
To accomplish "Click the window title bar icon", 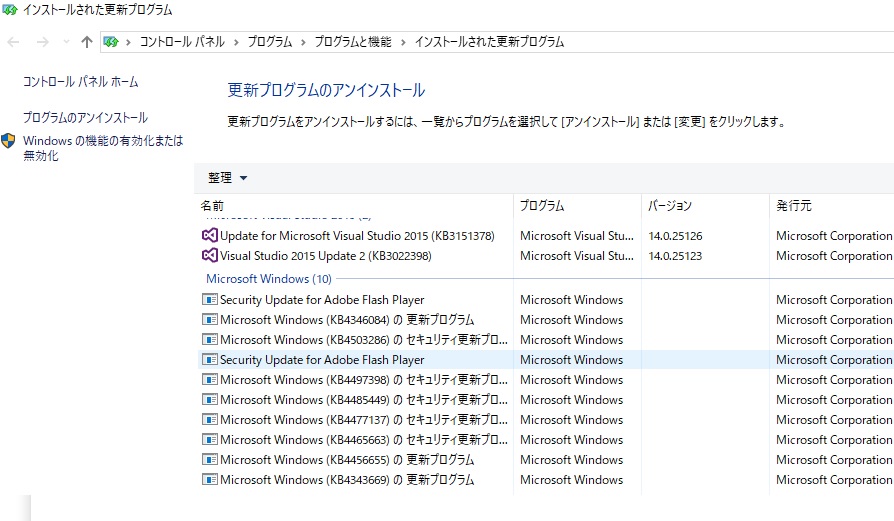I will point(10,10).
